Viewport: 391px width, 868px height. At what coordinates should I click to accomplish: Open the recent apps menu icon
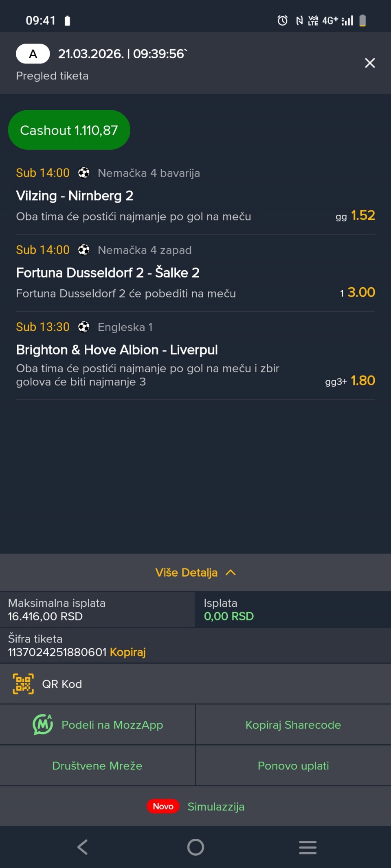click(308, 847)
